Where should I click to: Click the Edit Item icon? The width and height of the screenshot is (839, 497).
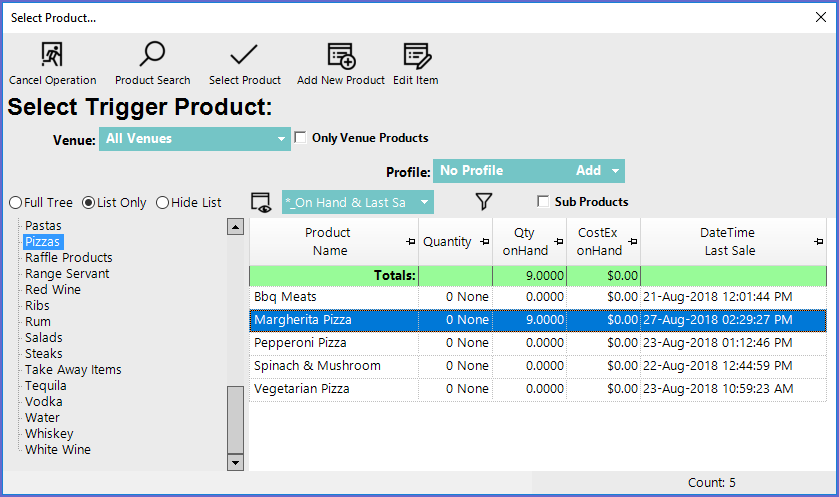pos(415,55)
